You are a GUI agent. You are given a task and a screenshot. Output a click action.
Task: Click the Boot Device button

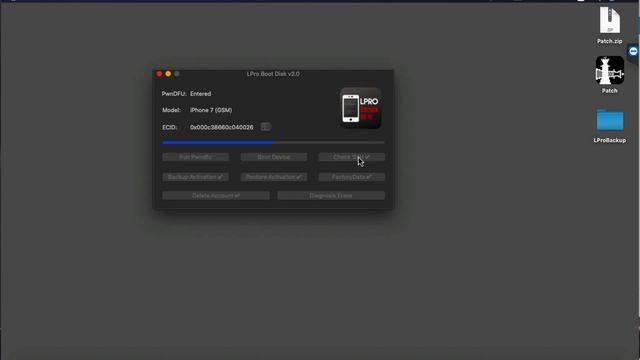[x=273, y=157]
